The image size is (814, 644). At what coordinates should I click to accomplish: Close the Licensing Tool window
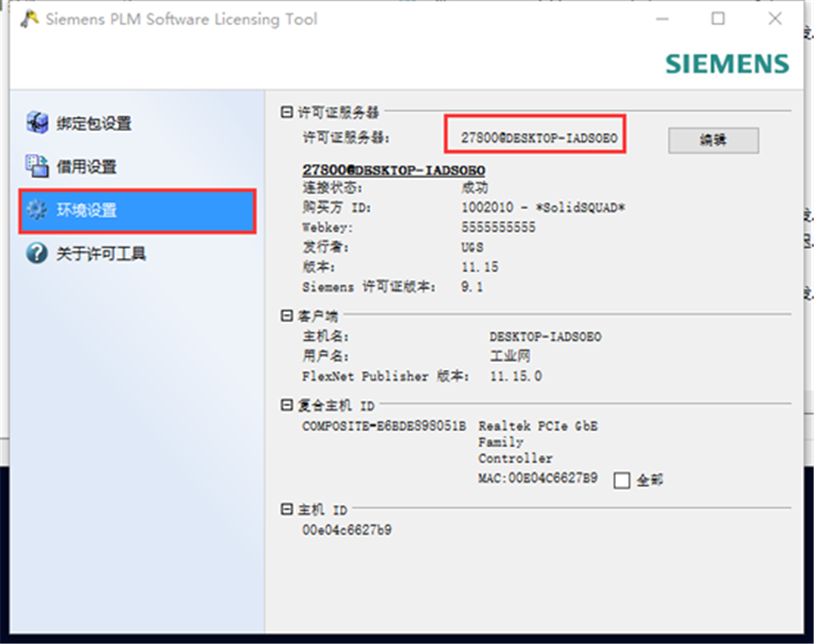coord(775,19)
